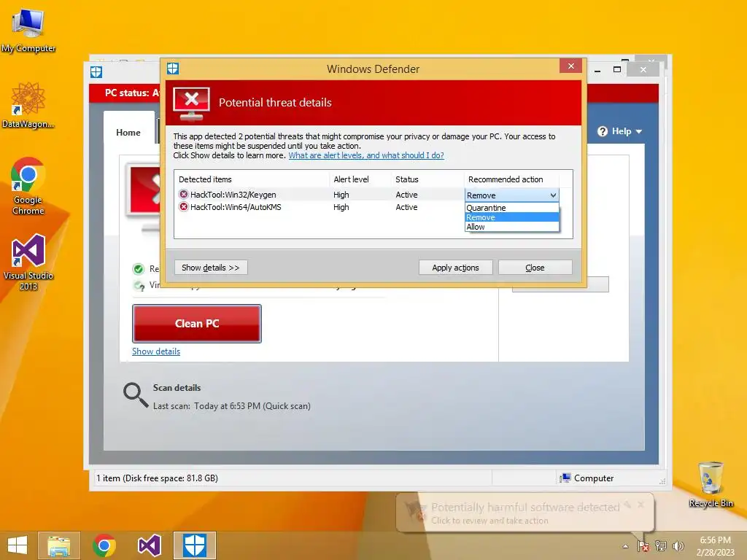Click the Recommended action column header
This screenshot has height=560, width=747.
click(511, 179)
